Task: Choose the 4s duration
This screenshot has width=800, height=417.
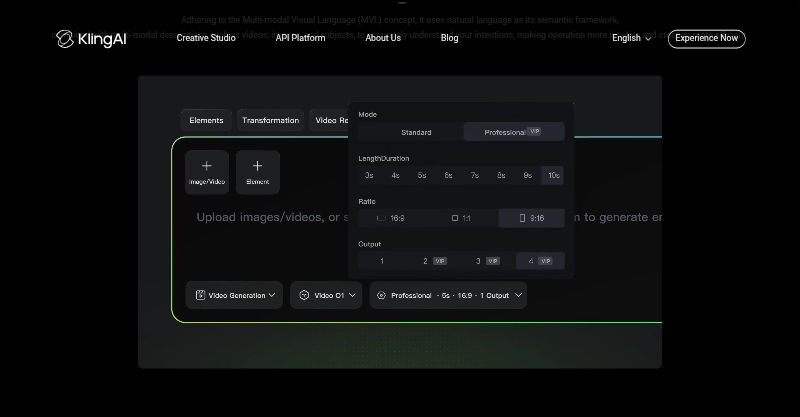Action: tap(395, 175)
